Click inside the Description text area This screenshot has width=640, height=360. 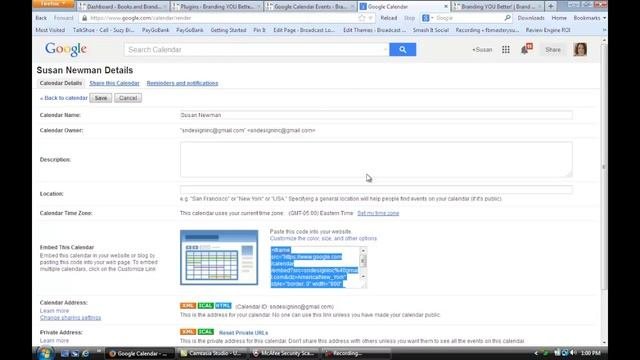376,160
